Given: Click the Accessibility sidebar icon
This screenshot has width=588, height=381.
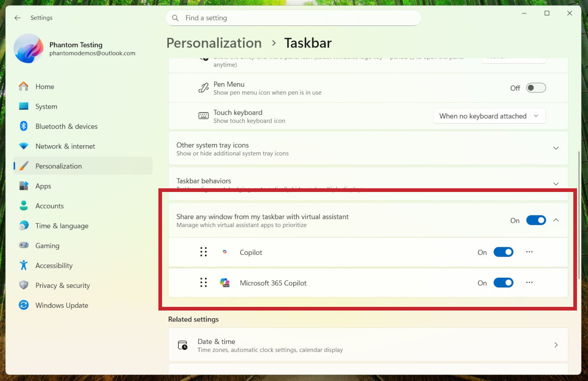Looking at the screenshot, I should (x=23, y=265).
